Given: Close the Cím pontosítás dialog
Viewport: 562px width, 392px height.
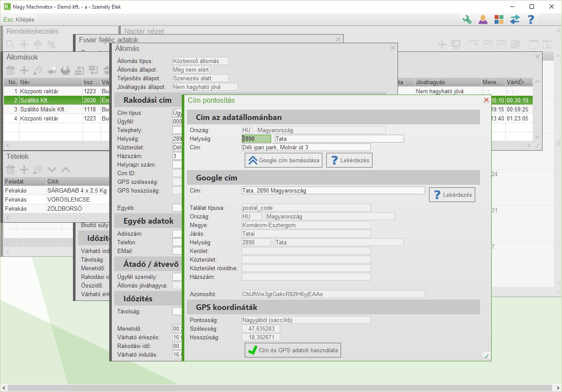Looking at the screenshot, I should (x=486, y=100).
